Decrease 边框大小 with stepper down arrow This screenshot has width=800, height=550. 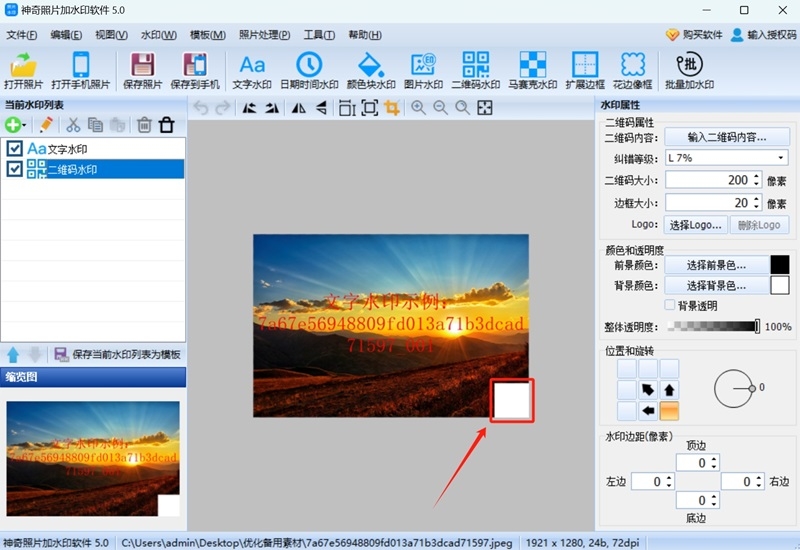pyautogui.click(x=757, y=207)
